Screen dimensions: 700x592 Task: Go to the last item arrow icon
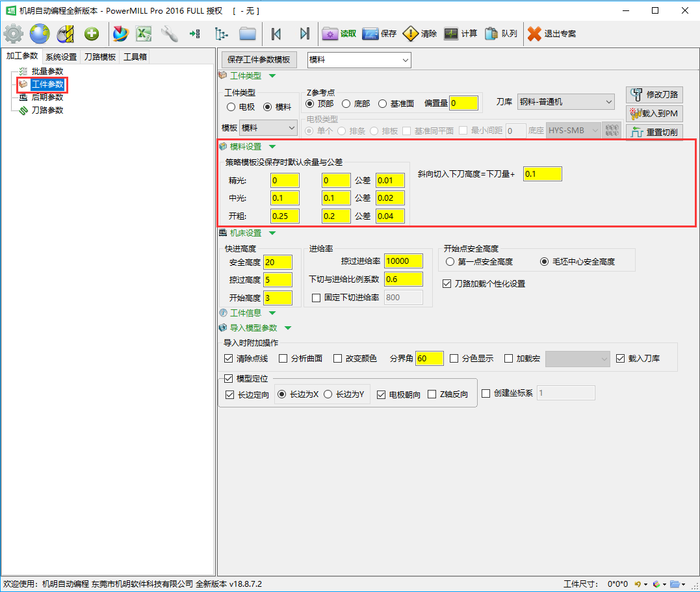click(x=304, y=34)
